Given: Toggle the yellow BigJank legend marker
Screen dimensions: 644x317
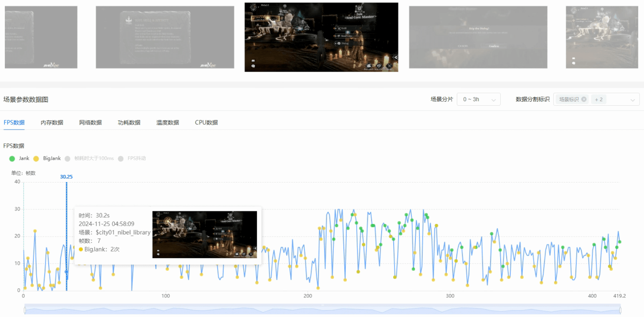Looking at the screenshot, I should pos(37,158).
